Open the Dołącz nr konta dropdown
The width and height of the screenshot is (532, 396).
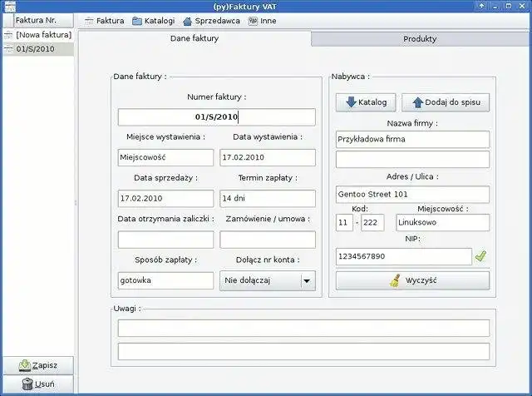[x=268, y=280]
